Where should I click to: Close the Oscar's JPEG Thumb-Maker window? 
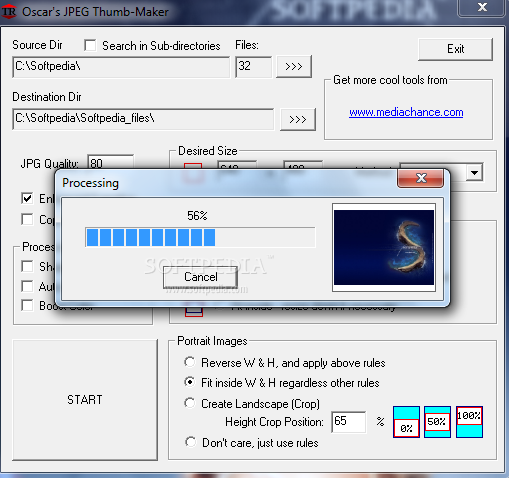click(482, 7)
